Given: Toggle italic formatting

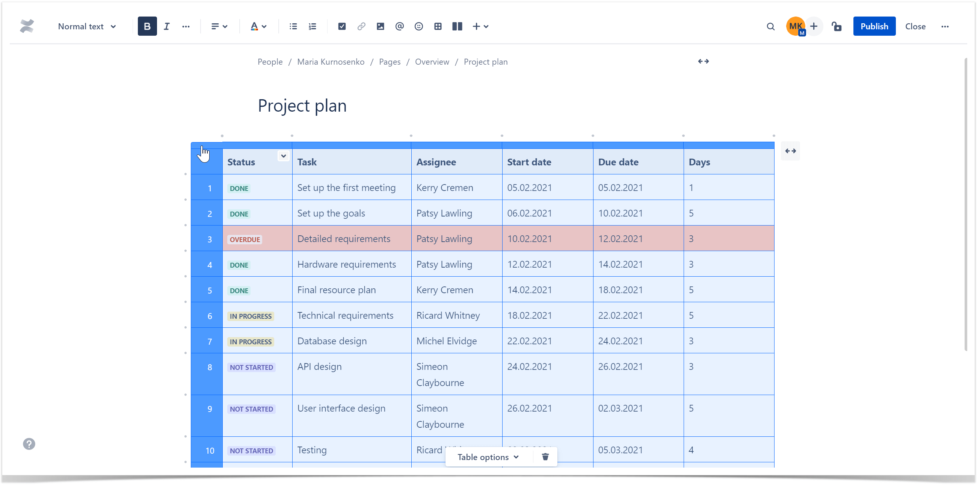Looking at the screenshot, I should point(167,26).
